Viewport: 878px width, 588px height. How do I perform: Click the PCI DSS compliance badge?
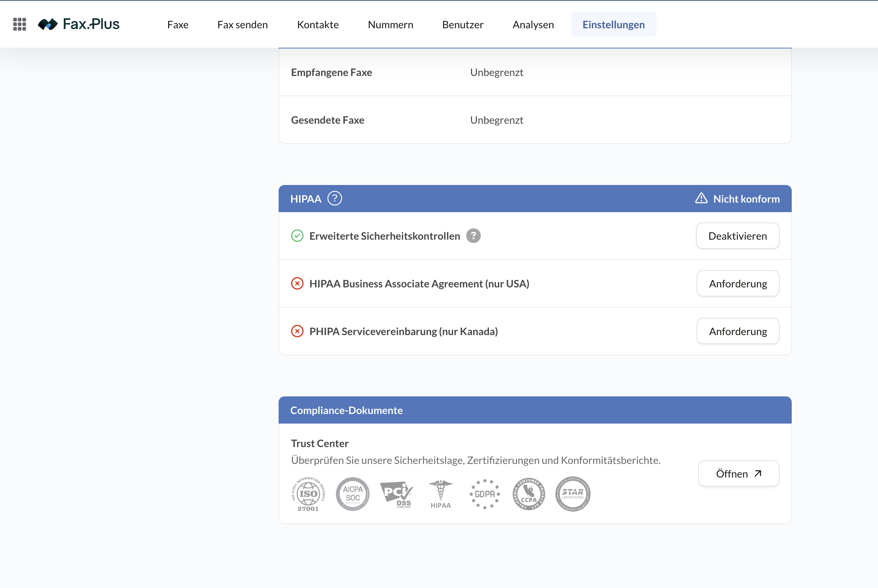click(x=396, y=494)
